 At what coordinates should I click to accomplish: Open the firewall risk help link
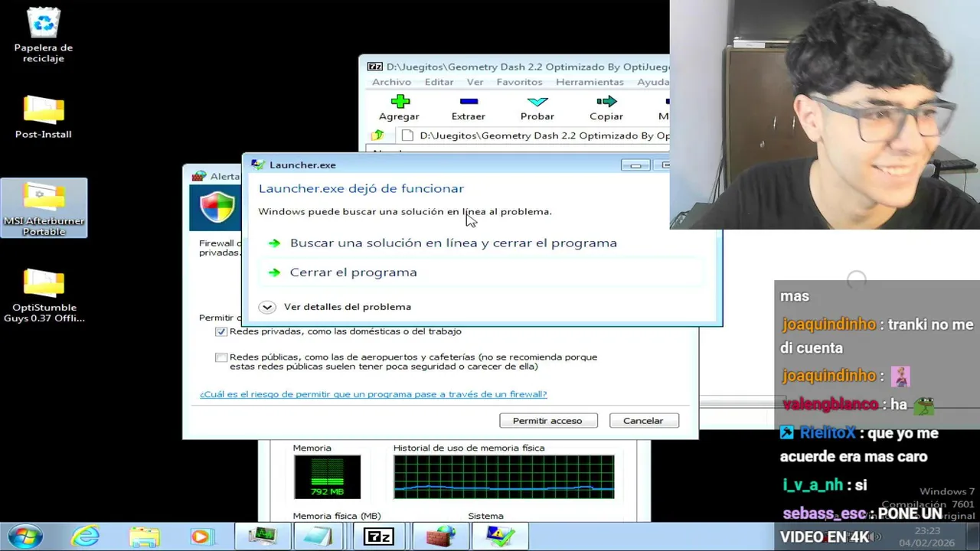(x=373, y=394)
